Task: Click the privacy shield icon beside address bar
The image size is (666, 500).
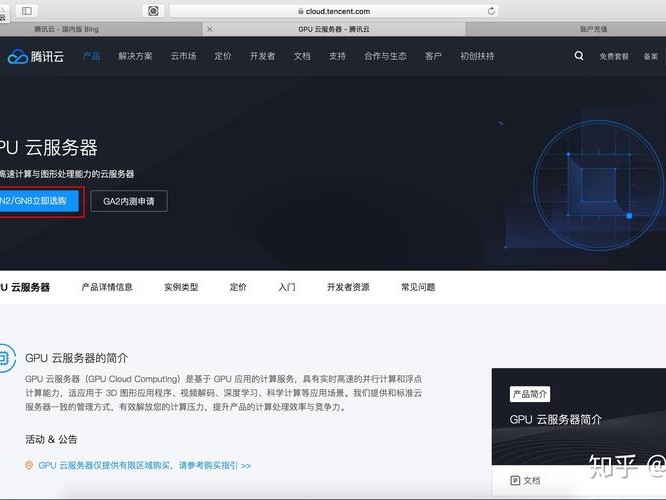Action: 153,11
